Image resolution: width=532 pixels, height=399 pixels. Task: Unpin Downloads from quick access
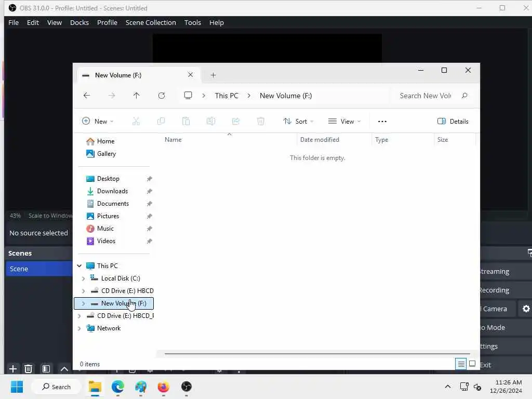[x=149, y=191]
